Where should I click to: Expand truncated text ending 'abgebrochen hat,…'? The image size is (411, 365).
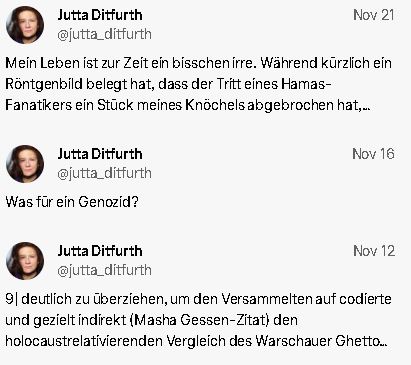pyautogui.click(x=366, y=108)
